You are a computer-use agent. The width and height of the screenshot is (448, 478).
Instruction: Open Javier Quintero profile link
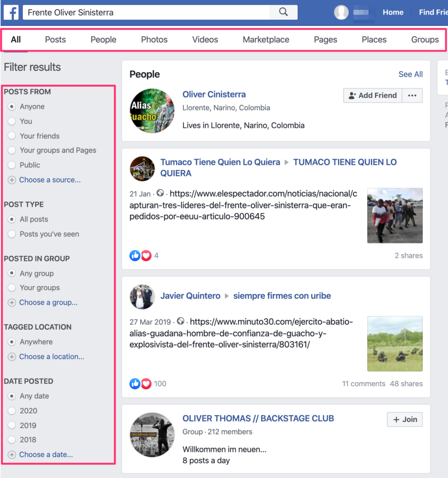[191, 295]
